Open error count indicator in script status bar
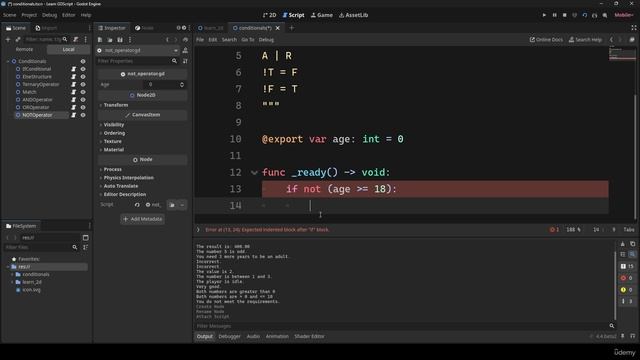This screenshot has height=360, width=640. 554,230
